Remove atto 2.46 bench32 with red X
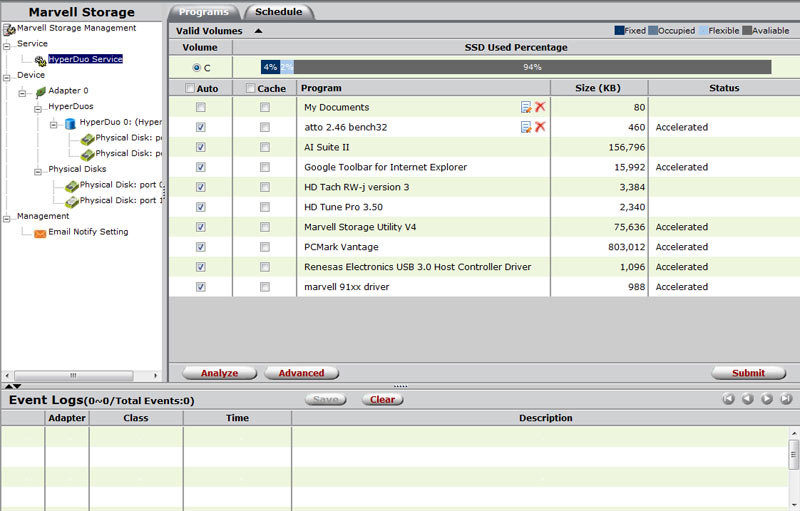The image size is (800, 511). coord(540,127)
